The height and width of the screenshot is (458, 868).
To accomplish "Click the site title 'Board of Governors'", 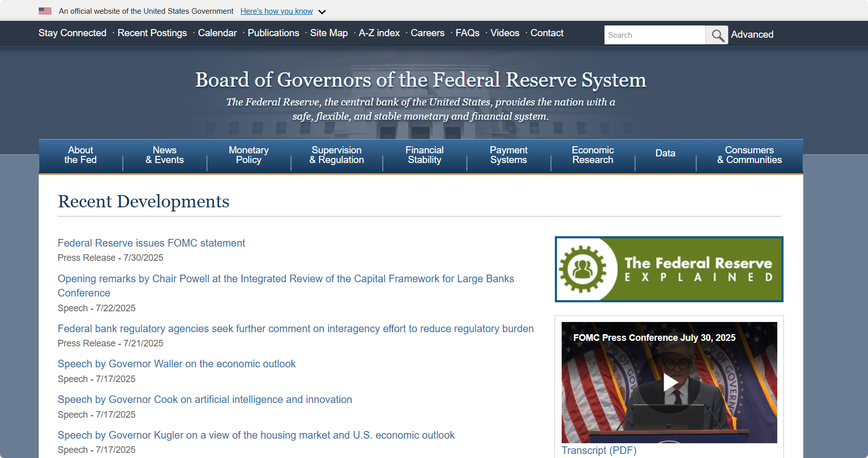I will click(420, 80).
